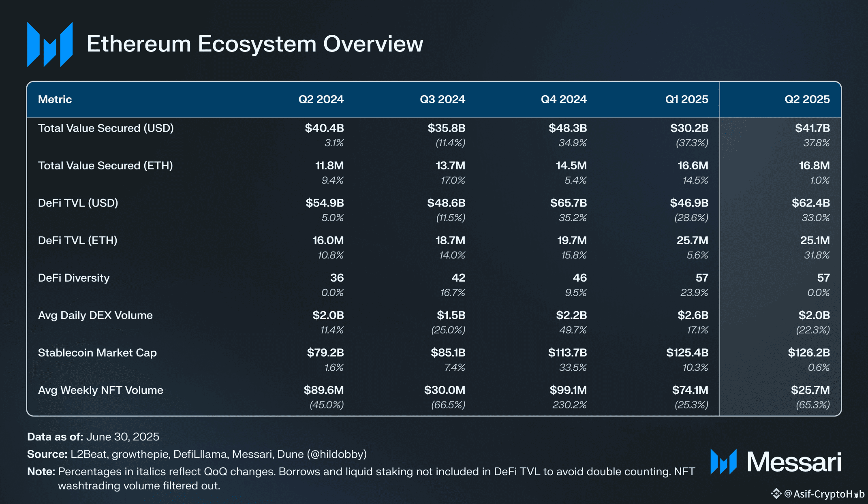Viewport: 868px width, 504px height.
Task: Select the Q2 2024 column header
Action: pos(321,99)
